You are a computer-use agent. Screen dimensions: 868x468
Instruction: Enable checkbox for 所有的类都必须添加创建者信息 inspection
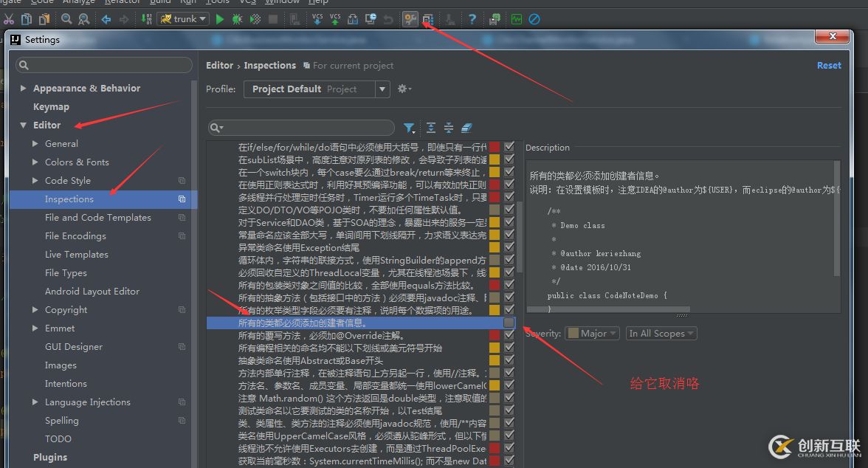coord(509,323)
